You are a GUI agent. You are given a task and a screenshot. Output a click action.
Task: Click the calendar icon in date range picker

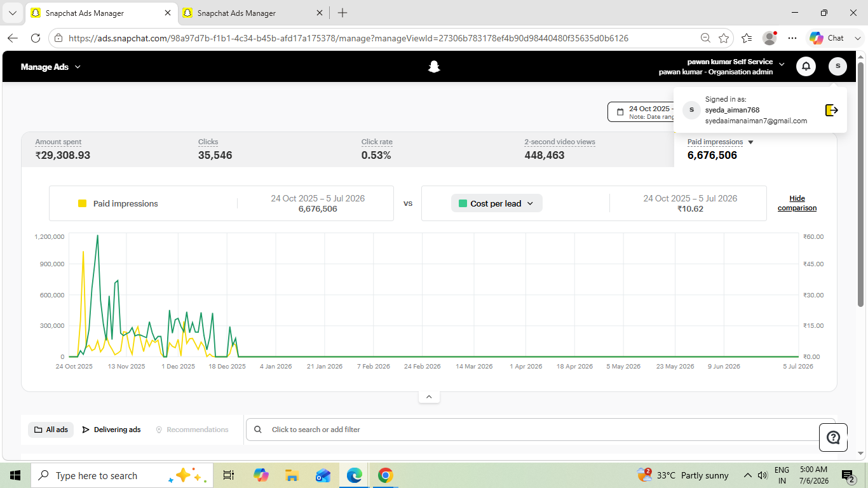click(x=620, y=112)
